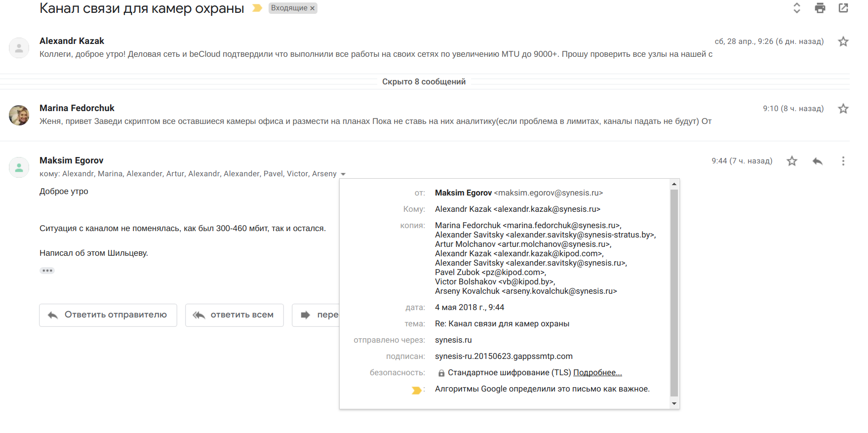This screenshot has height=433, width=868.
Task: Reply using arrow icon beside Maksim's timestamp
Action: [x=818, y=161]
